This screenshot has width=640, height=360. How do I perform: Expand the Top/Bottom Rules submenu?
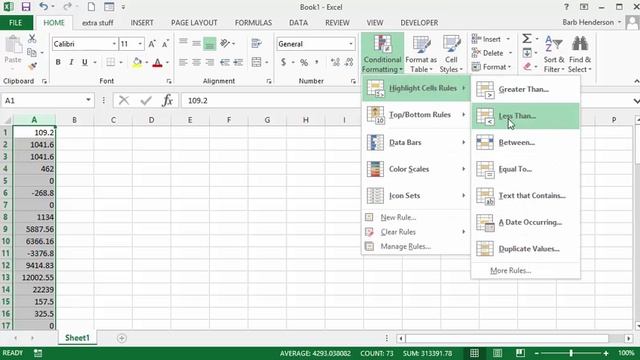point(415,115)
